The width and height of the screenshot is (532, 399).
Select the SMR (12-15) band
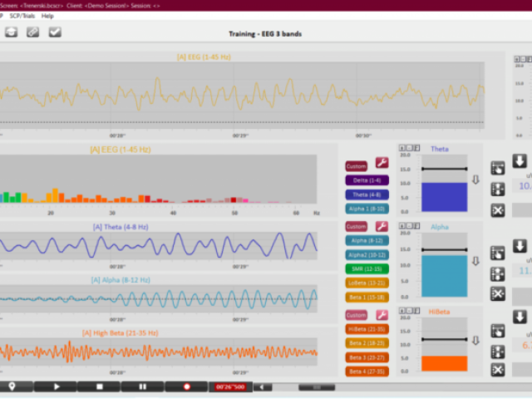pos(367,268)
